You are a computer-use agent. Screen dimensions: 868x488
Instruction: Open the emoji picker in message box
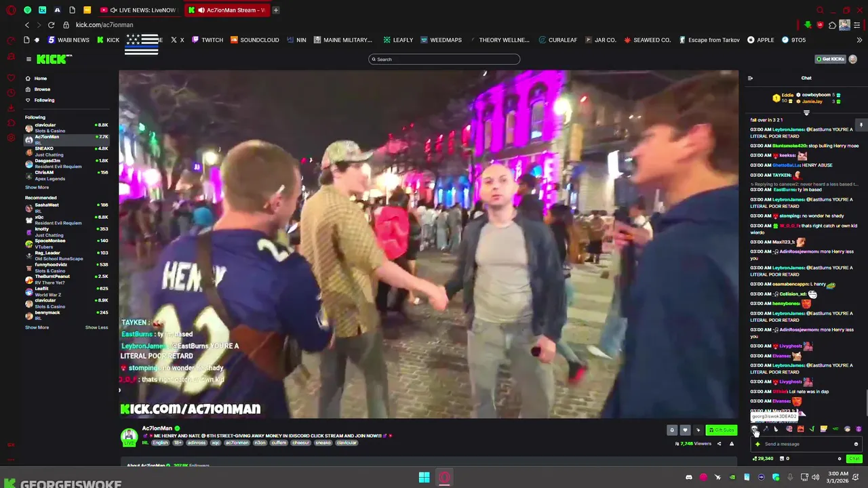(x=856, y=444)
